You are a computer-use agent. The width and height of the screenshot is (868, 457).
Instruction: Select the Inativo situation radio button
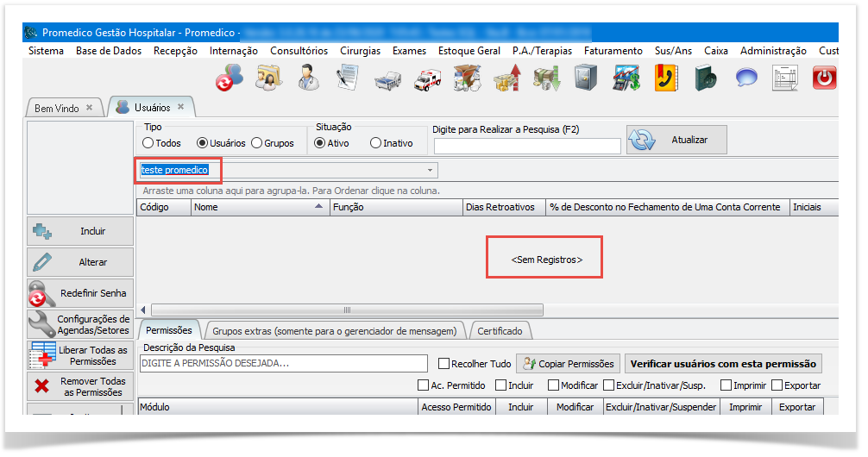tap(375, 143)
